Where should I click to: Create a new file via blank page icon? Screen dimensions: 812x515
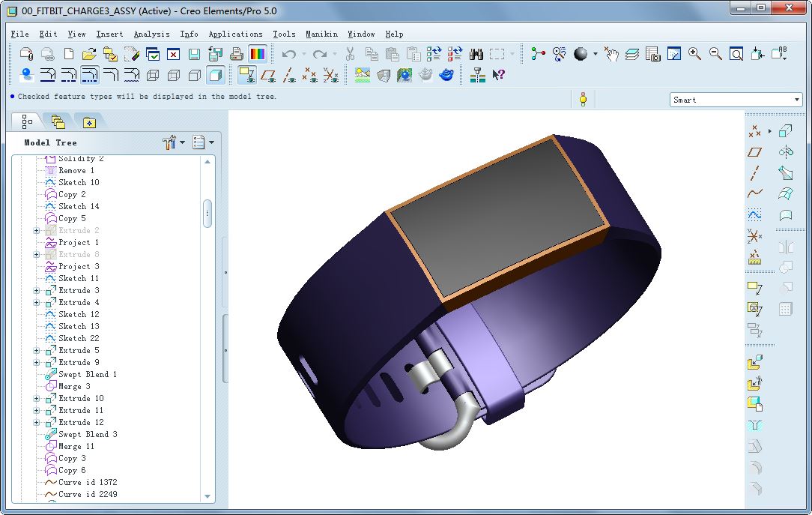68,54
